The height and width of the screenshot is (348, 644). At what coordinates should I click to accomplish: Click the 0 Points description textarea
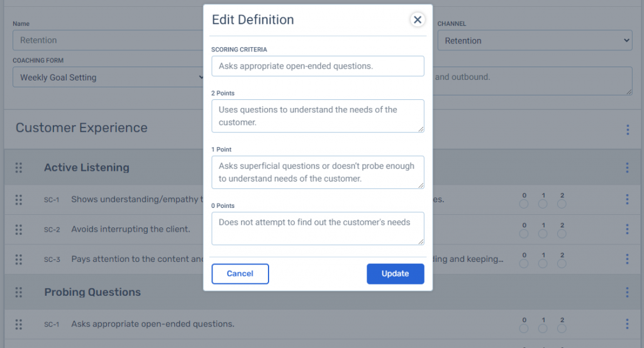point(318,228)
